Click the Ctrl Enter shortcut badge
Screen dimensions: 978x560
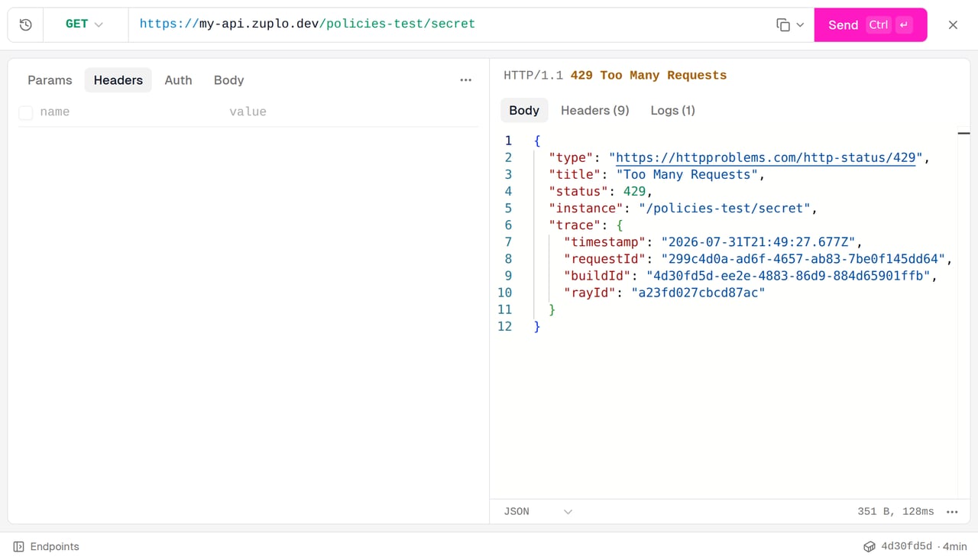(889, 24)
